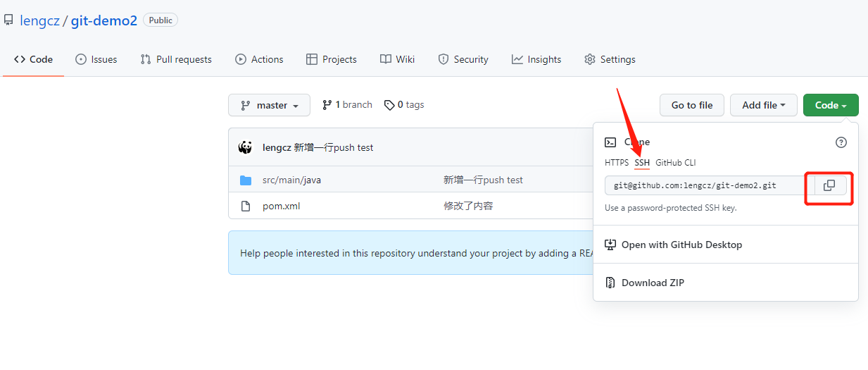This screenshot has height=370, width=868.
Task: Open the git-demo2 repository link
Action: point(104,20)
